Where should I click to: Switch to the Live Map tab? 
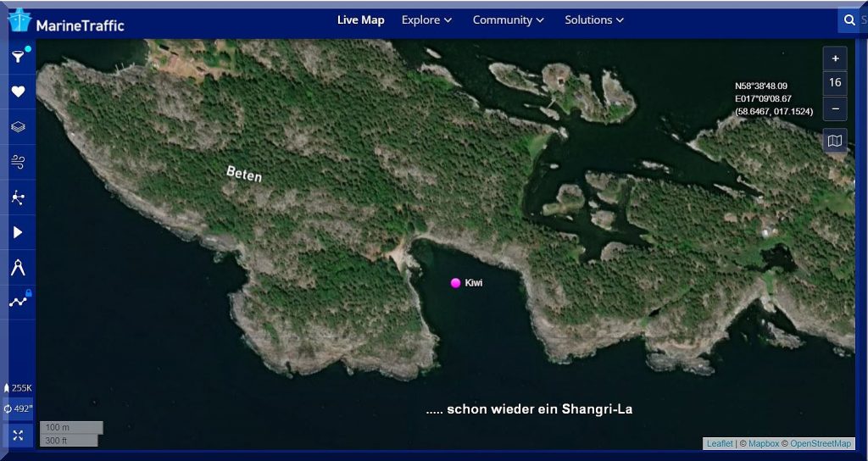point(360,19)
